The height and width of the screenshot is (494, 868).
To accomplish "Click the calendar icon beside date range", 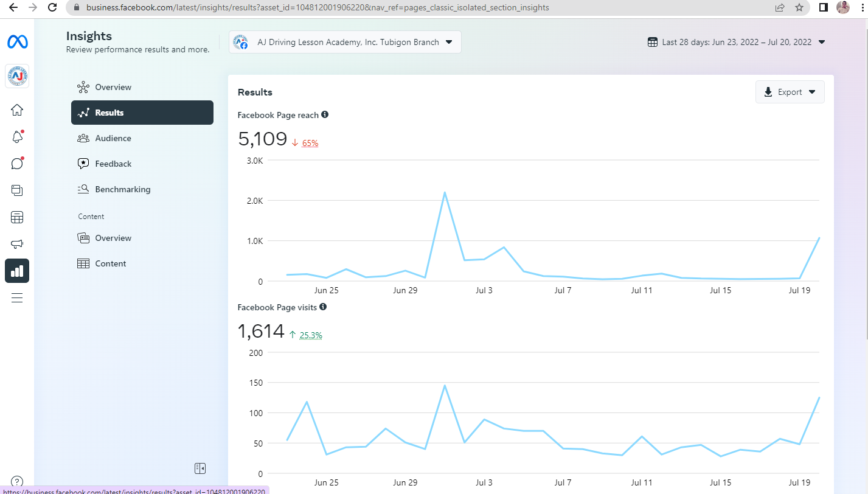I will tap(653, 42).
